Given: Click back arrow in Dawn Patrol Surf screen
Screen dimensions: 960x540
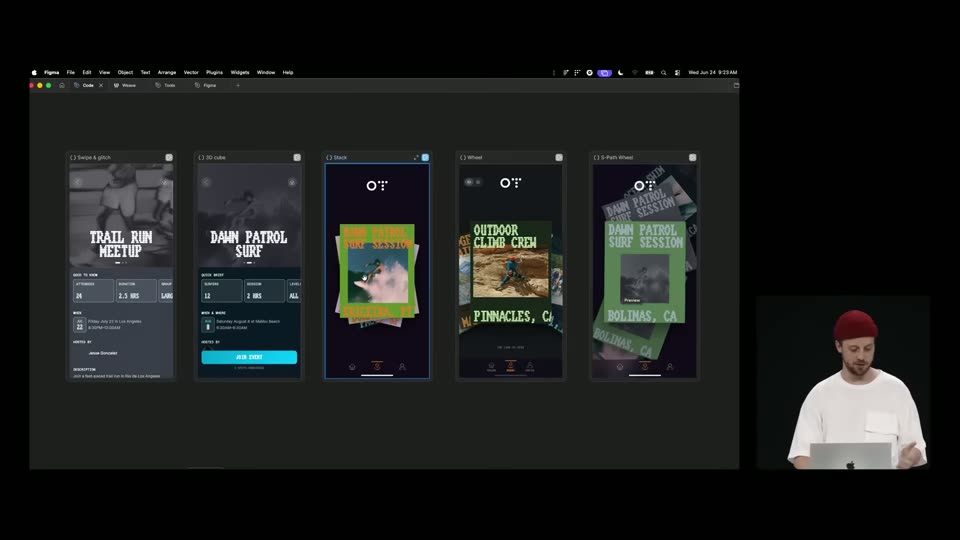Looking at the screenshot, I should point(206,182).
